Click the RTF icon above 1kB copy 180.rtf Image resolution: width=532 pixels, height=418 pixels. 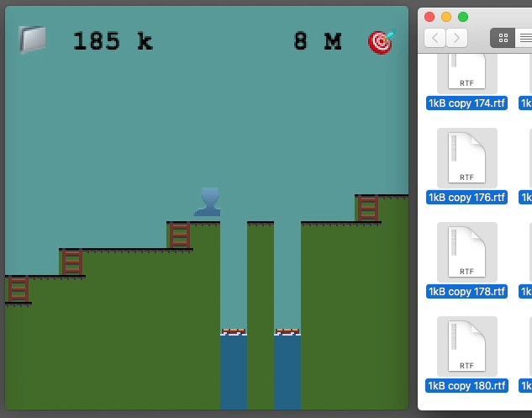click(467, 347)
